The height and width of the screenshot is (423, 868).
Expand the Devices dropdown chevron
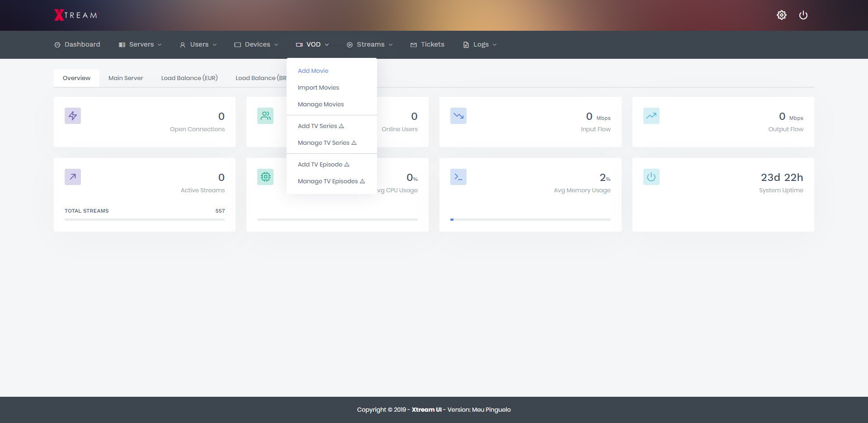[276, 45]
